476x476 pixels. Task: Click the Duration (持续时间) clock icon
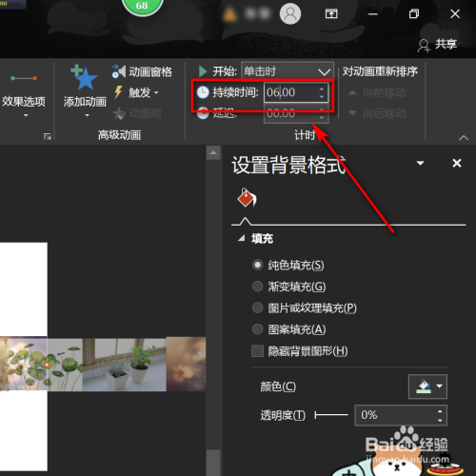[x=203, y=92]
